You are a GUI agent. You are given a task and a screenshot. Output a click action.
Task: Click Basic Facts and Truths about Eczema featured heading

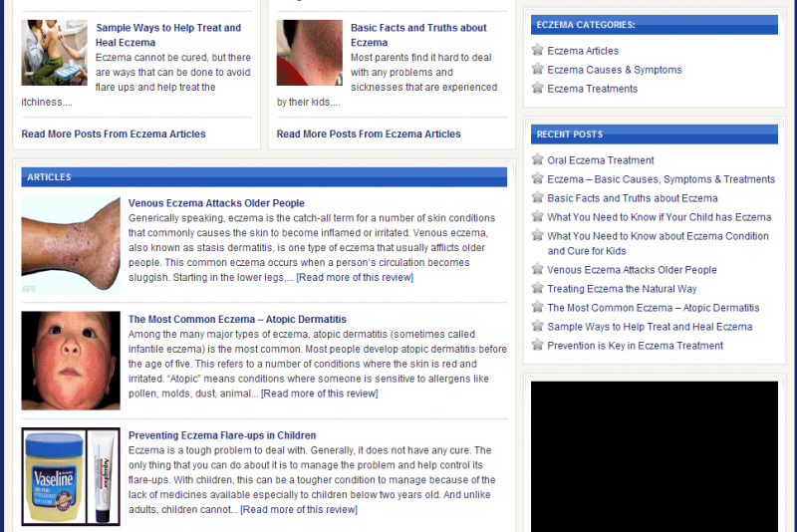click(418, 35)
